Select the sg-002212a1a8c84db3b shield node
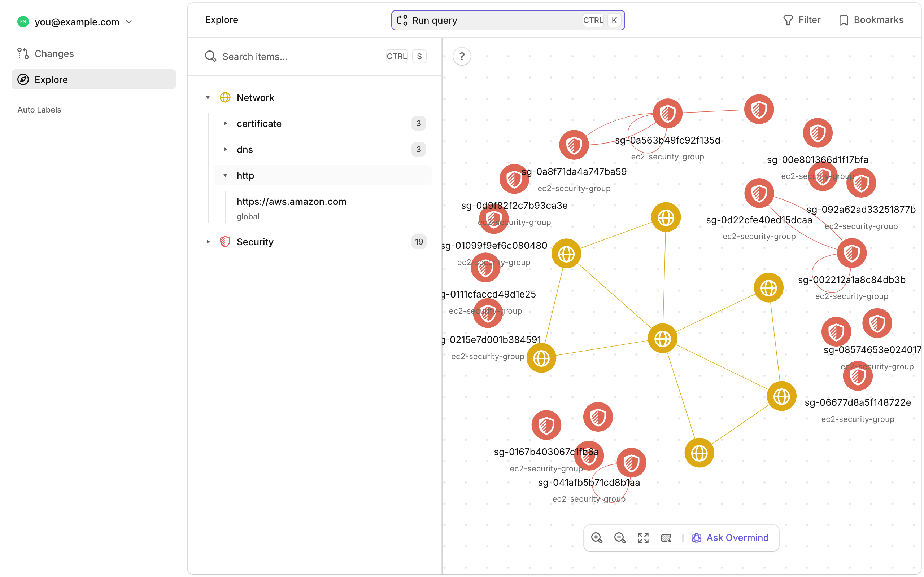The image size is (924, 577). pos(851,253)
